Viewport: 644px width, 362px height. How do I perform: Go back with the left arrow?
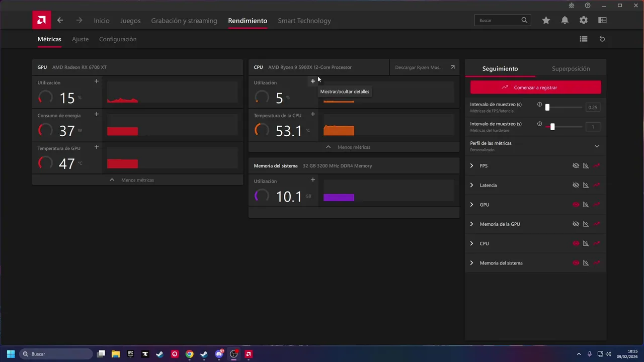[60, 21]
